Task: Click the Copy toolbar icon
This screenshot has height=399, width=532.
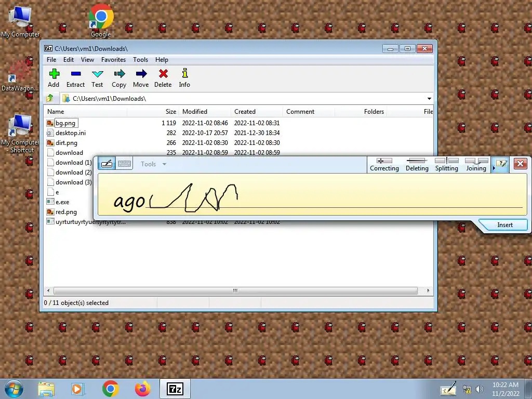Action: pyautogui.click(x=119, y=78)
